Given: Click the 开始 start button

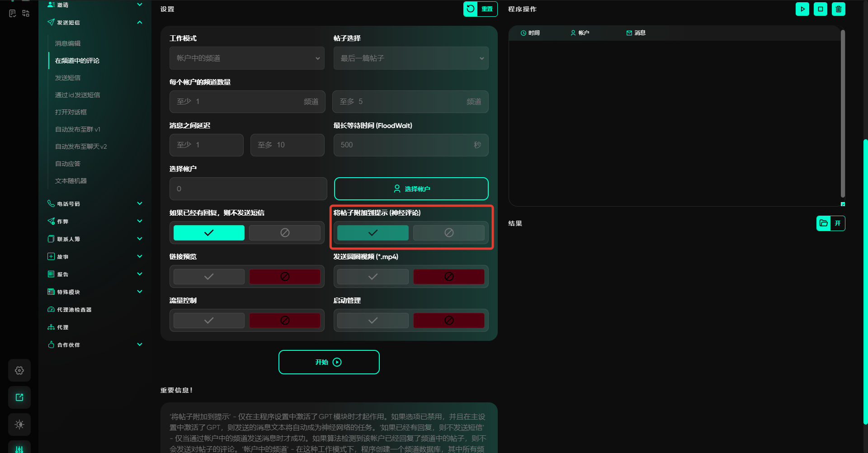Looking at the screenshot, I should tap(329, 362).
